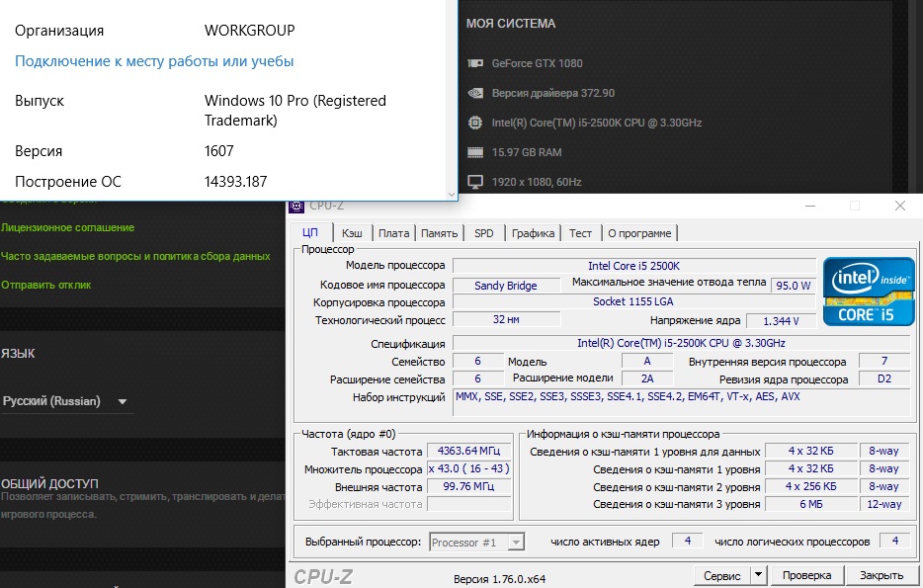Minimize the CPU-Z window
The width and height of the screenshot is (923, 588).
810,206
